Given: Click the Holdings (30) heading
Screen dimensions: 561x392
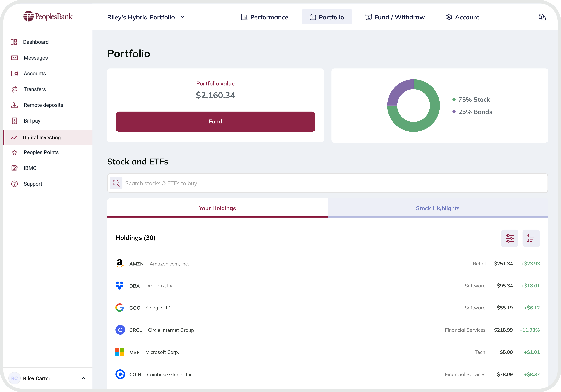Looking at the screenshot, I should coord(135,238).
